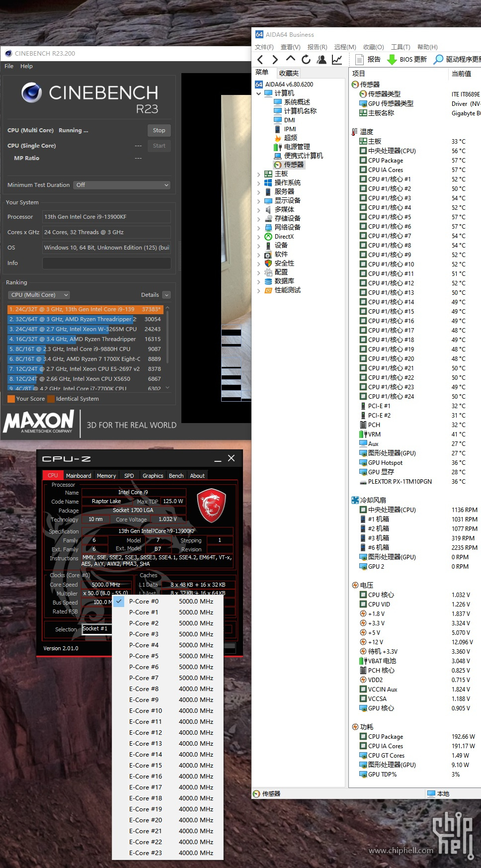Open the CINEBENCH Help menu
Viewport: 481px width, 868px height.
tap(26, 66)
